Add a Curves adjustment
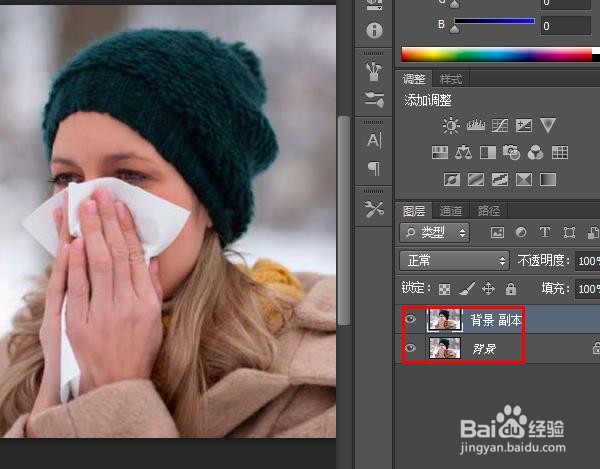The width and height of the screenshot is (600, 469). tap(500, 125)
